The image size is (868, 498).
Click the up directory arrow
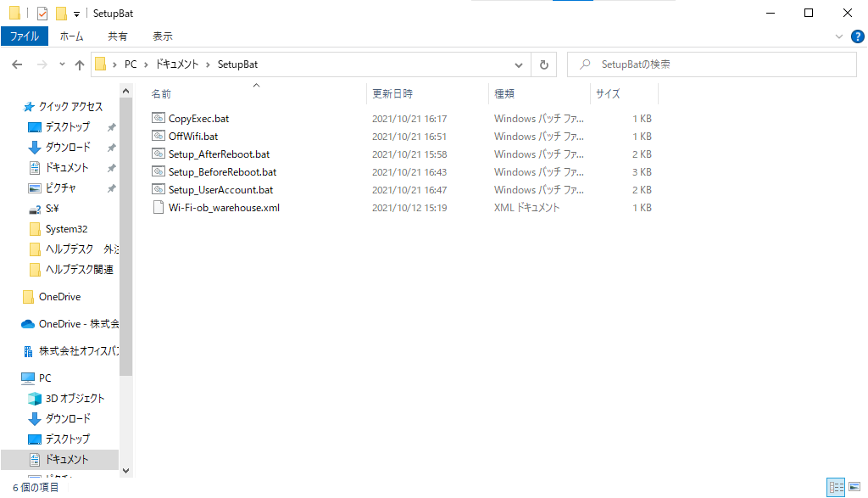[x=80, y=64]
